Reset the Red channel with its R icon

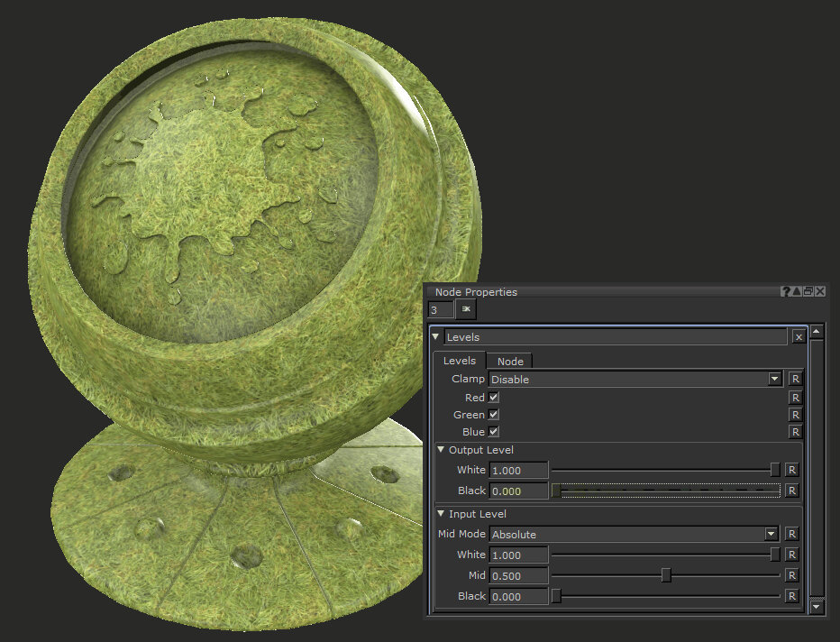794,398
